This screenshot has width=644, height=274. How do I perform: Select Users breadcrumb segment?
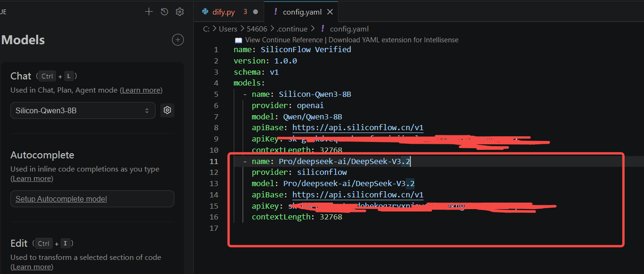coord(228,29)
